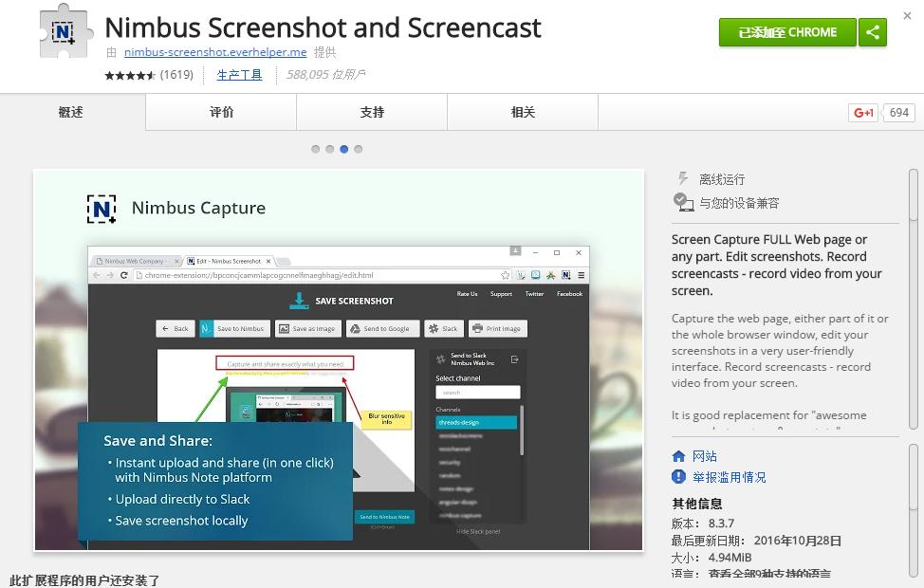Switch to the 支持 tab
924x588 pixels.
pyautogui.click(x=372, y=112)
